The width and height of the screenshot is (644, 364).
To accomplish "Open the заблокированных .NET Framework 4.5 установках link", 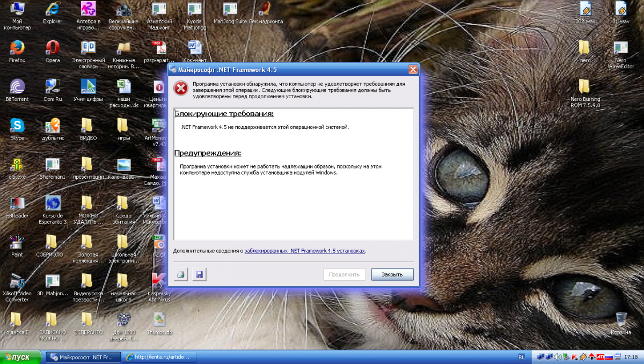I will click(305, 251).
